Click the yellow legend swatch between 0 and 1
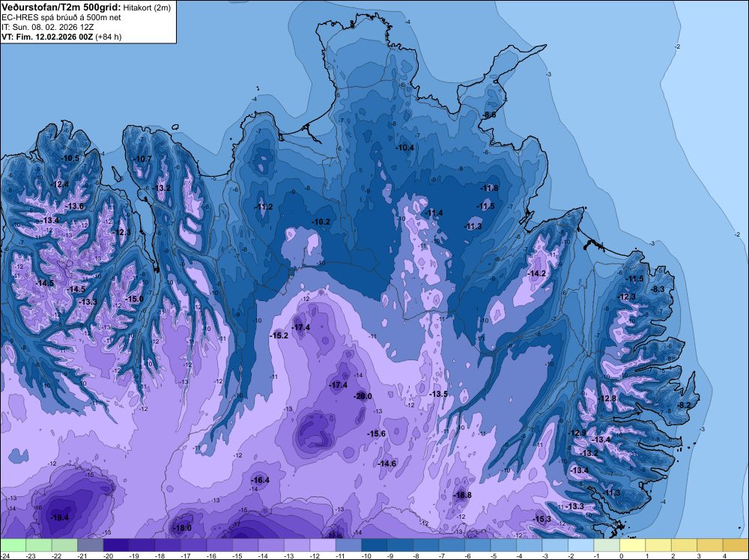749x560 pixels. (632, 545)
